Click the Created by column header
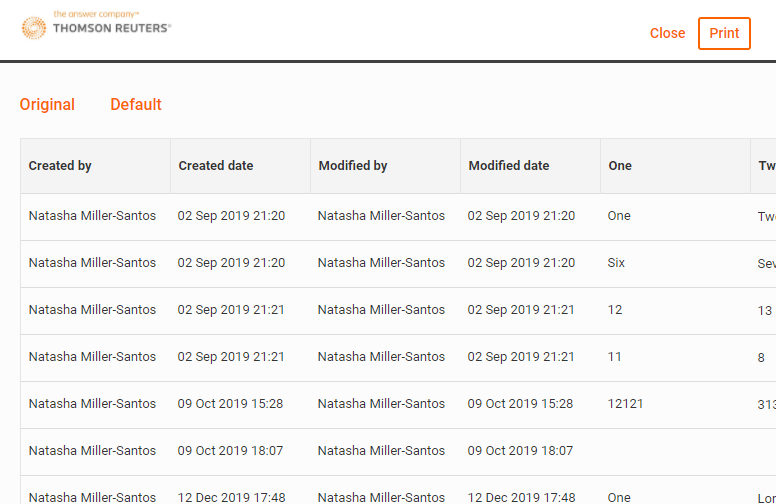This screenshot has height=504, width=776. point(60,166)
